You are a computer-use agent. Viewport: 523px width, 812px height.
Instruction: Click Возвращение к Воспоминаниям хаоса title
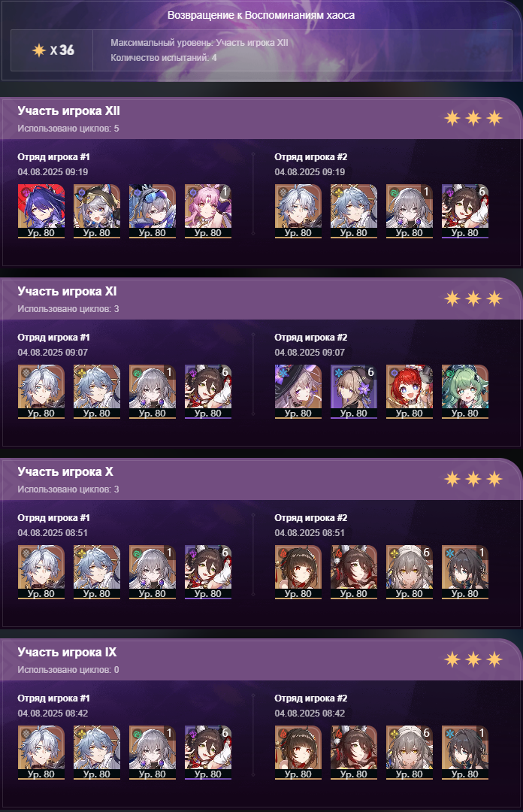(261, 15)
